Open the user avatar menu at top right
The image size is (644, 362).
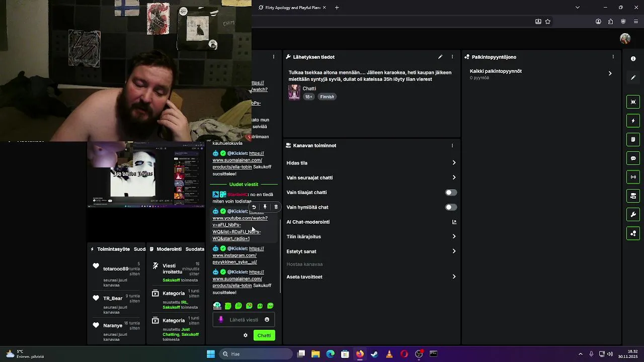tap(625, 39)
